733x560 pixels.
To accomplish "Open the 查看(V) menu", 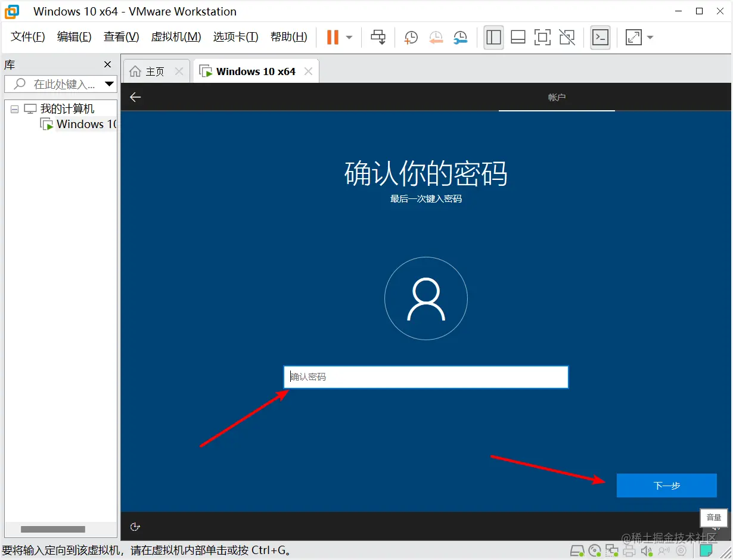I will point(121,37).
